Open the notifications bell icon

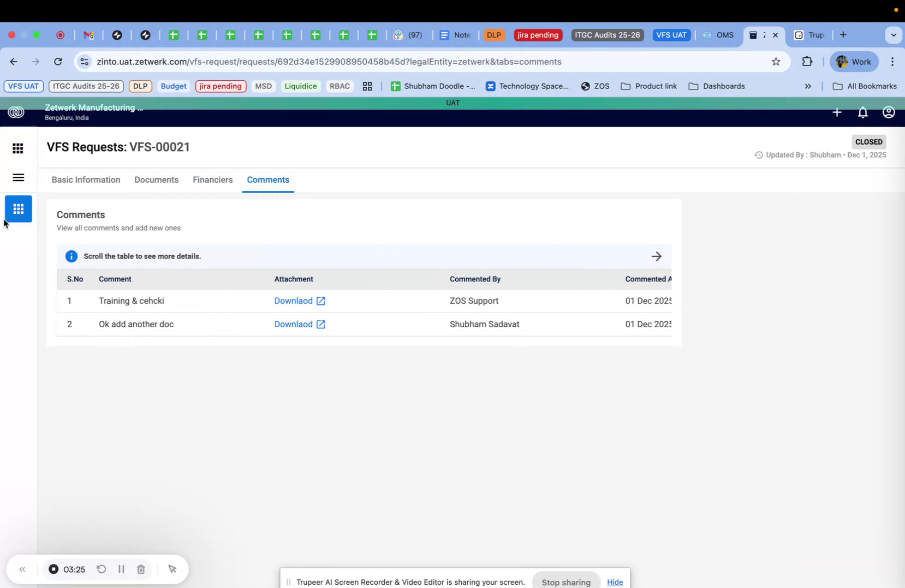(863, 112)
